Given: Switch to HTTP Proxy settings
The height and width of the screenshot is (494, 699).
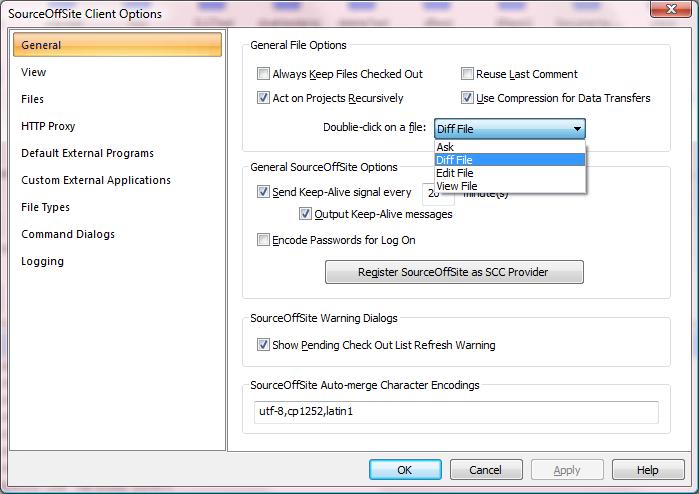Looking at the screenshot, I should (48, 126).
